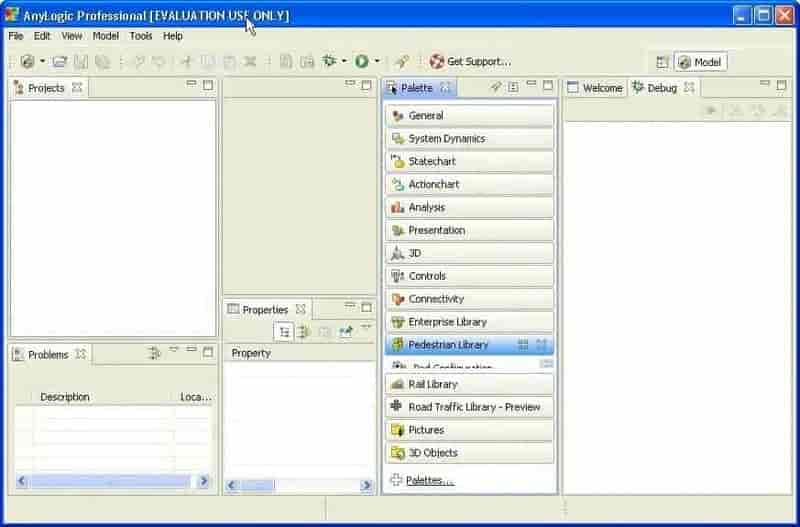Minimize the Properties panel
This screenshot has height=527, width=800.
tap(349, 306)
